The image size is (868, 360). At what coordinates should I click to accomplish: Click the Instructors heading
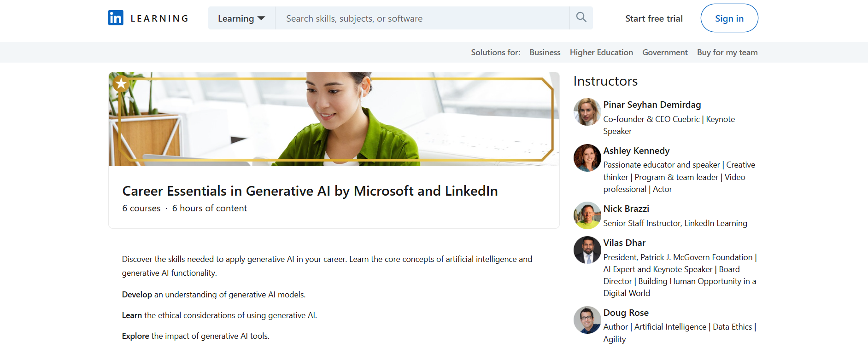605,81
